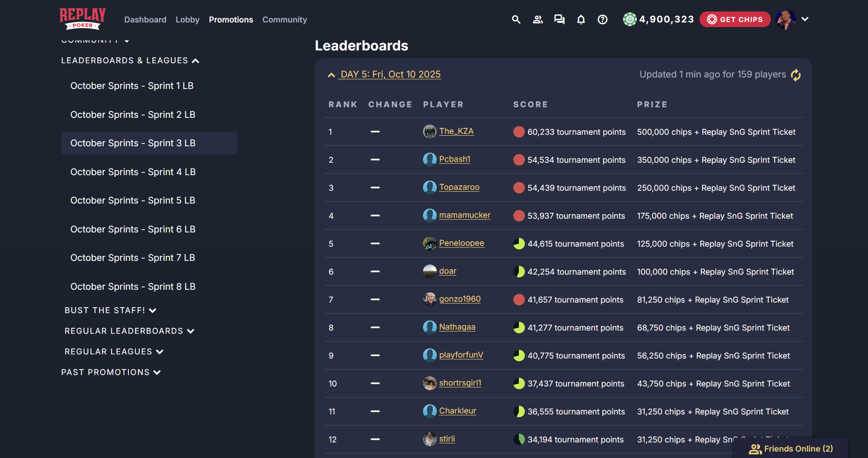Open gonzo1960 player profile link

460,299
